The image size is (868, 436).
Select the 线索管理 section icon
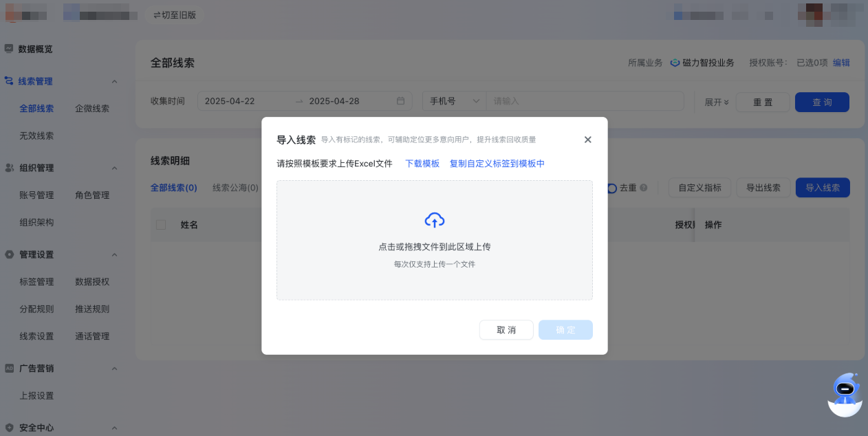coord(8,80)
